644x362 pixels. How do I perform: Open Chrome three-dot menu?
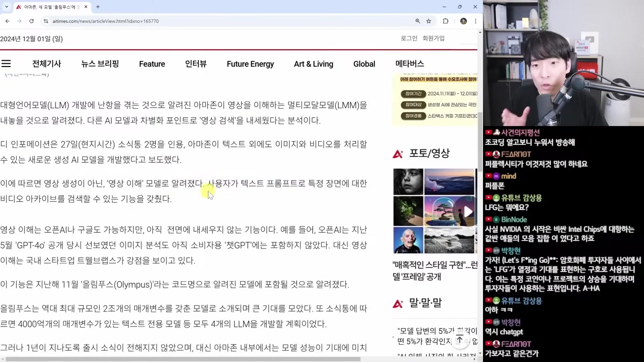475,21
